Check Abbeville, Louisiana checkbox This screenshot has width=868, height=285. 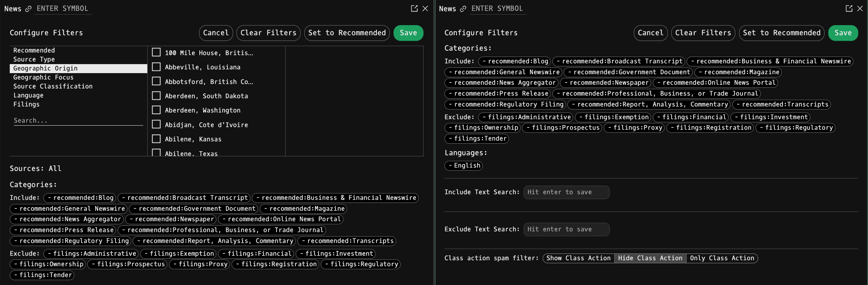(156, 67)
